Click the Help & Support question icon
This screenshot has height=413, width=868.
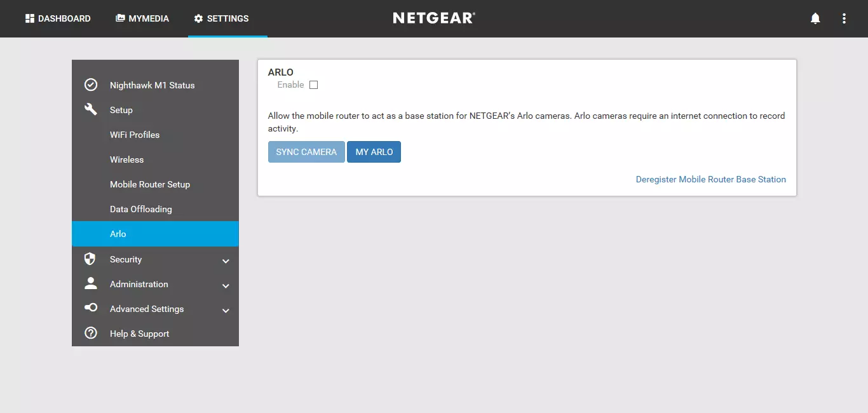(91, 333)
